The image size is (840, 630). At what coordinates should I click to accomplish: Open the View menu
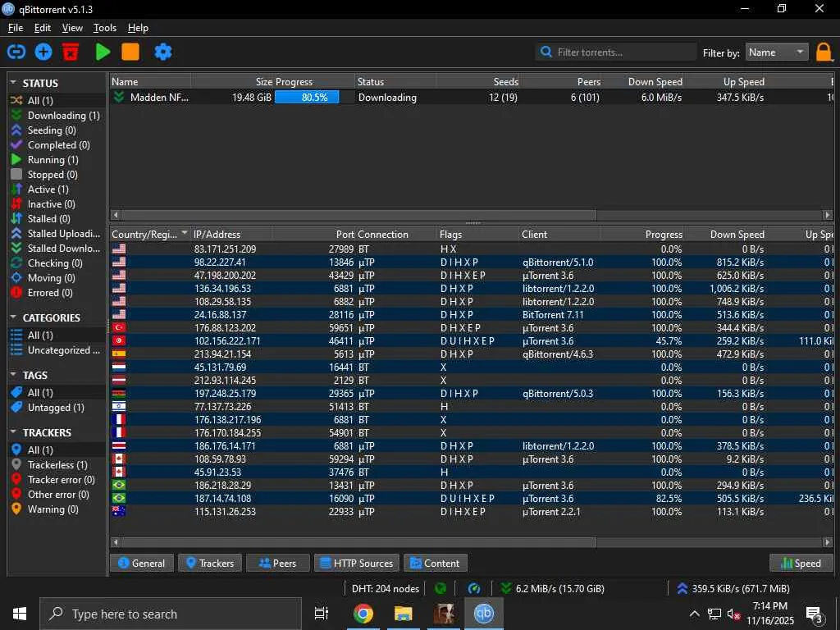tap(72, 28)
